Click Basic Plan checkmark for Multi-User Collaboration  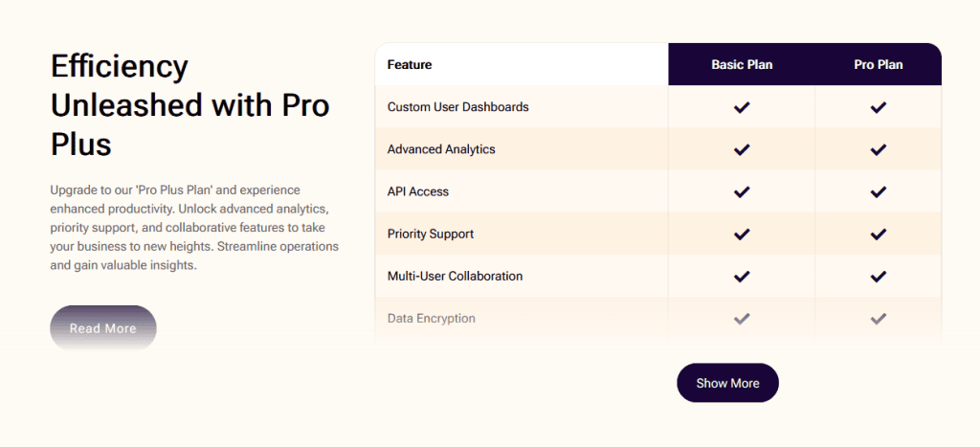click(x=742, y=276)
